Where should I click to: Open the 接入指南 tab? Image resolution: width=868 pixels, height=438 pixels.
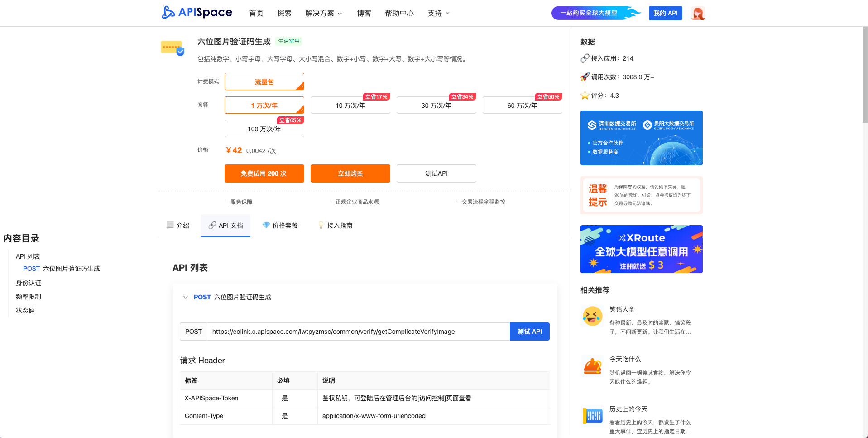point(335,226)
